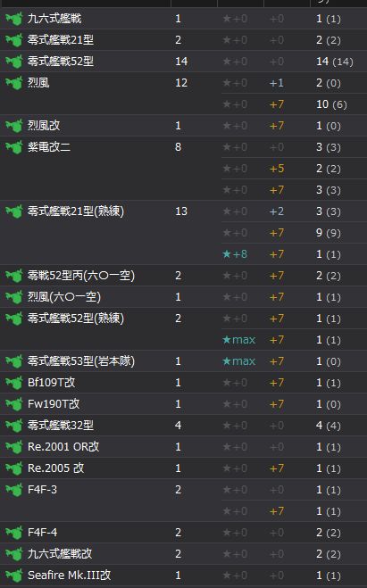Image resolution: width=367 pixels, height=588 pixels.
Task: Click the 九六式艦戦改 entry name
Action: point(60,554)
